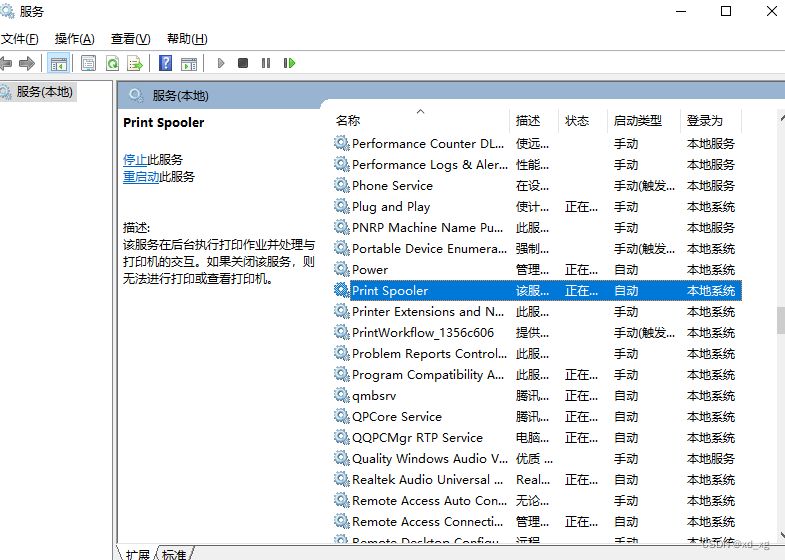Open the Help question mark icon
The image size is (785, 560).
(x=165, y=63)
